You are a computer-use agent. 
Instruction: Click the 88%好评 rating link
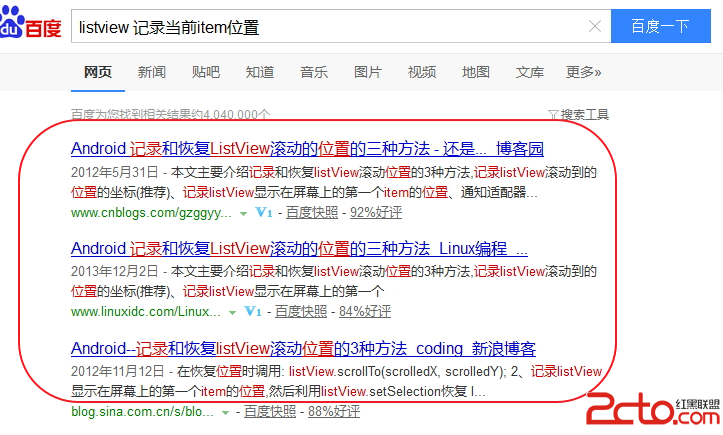click(334, 411)
